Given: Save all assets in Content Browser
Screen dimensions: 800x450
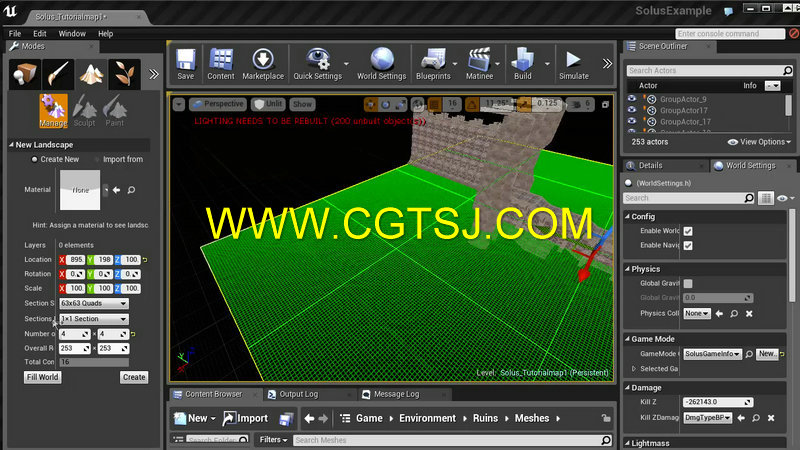Looking at the screenshot, I should pos(287,419).
